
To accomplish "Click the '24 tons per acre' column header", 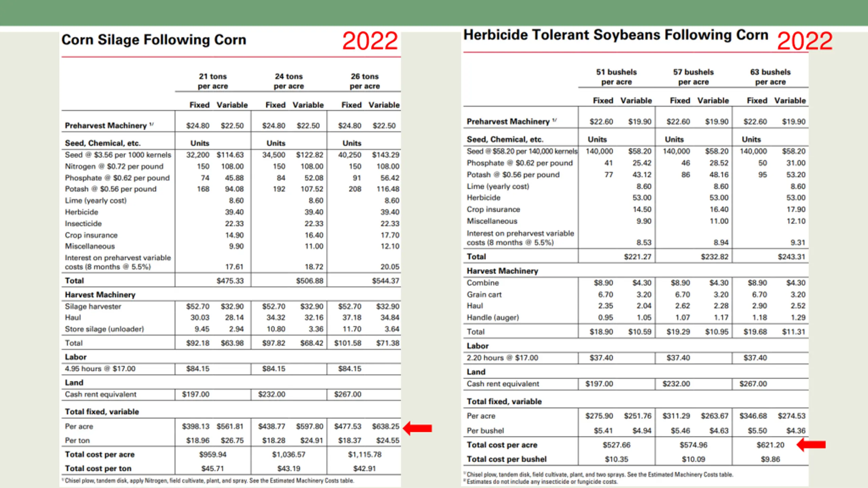I will (289, 81).
